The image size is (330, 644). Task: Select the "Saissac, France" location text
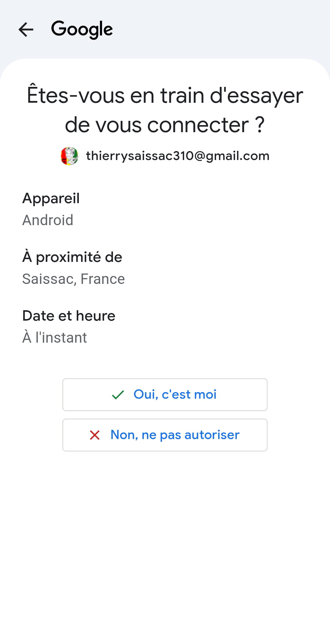(74, 279)
